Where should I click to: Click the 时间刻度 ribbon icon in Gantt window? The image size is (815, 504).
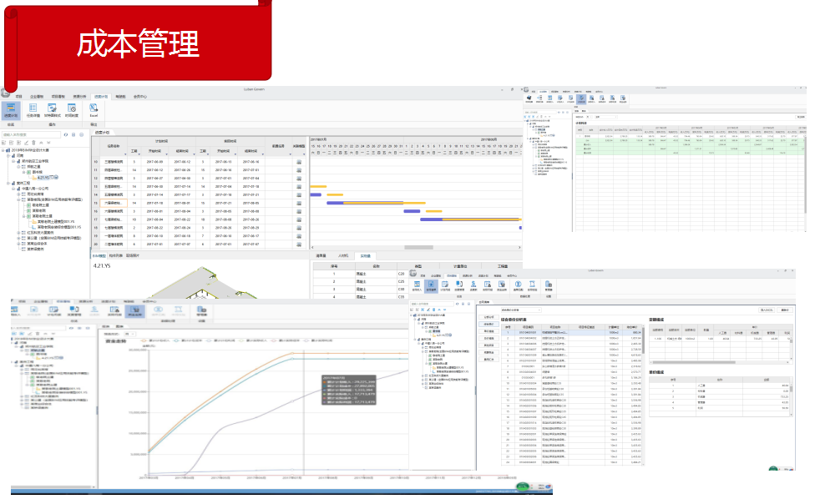pyautogui.click(x=72, y=110)
